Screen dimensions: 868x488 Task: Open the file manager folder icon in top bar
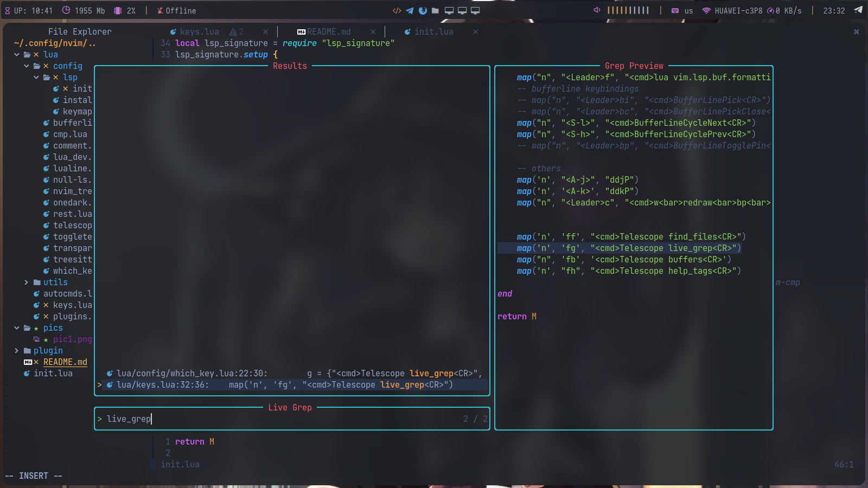tap(435, 11)
